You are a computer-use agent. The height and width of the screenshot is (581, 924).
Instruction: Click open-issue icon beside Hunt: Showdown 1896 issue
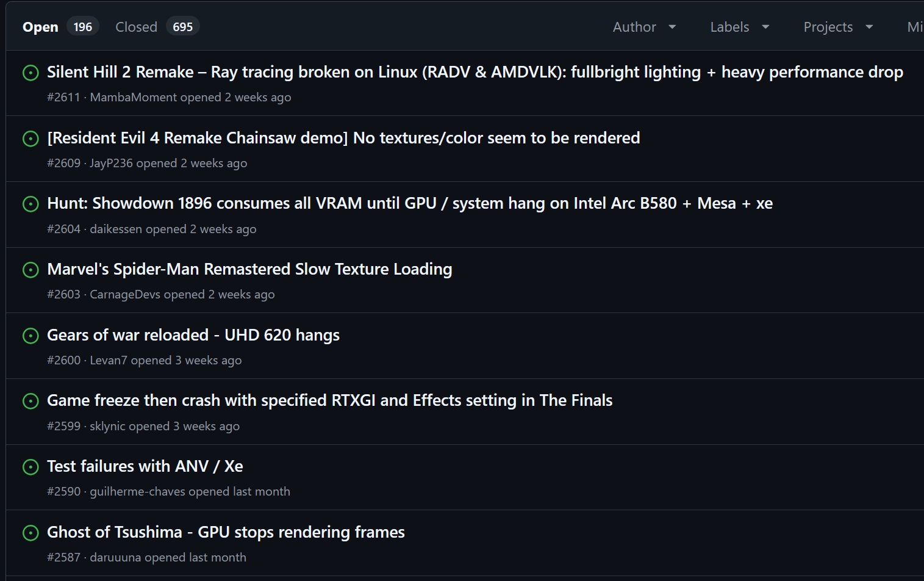30,204
